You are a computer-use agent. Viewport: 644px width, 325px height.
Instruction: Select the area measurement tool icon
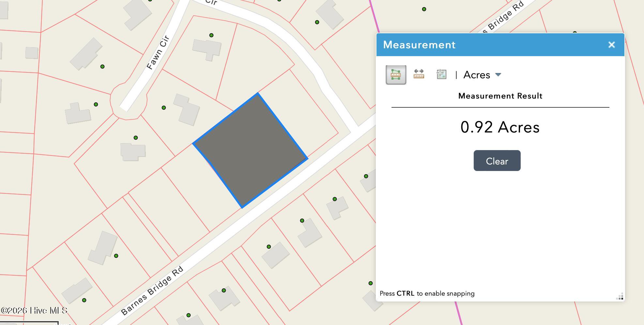[396, 75]
